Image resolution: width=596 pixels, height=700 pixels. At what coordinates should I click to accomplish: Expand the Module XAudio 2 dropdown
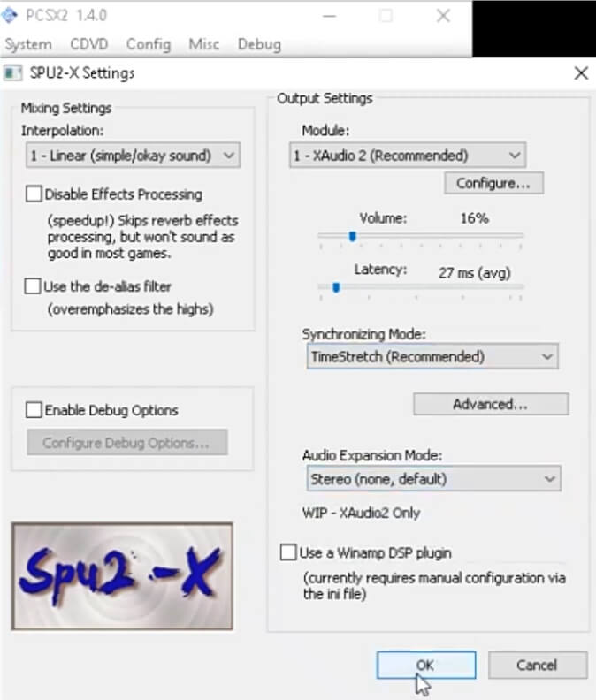click(x=408, y=156)
